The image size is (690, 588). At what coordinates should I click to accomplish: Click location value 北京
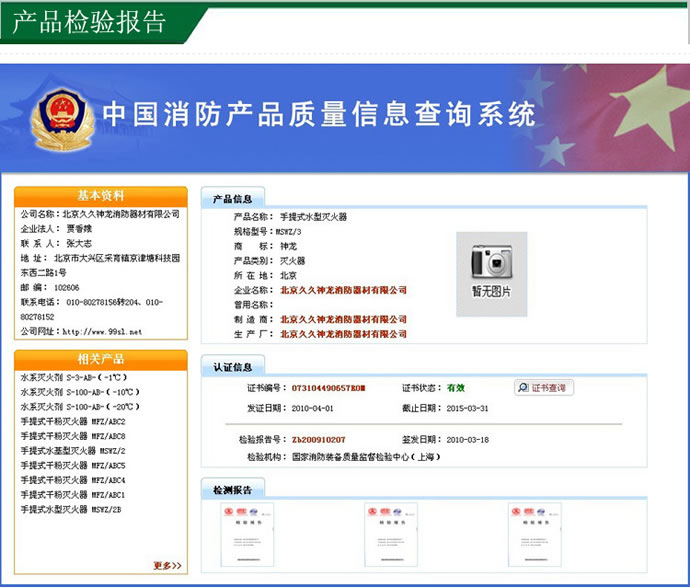click(289, 276)
